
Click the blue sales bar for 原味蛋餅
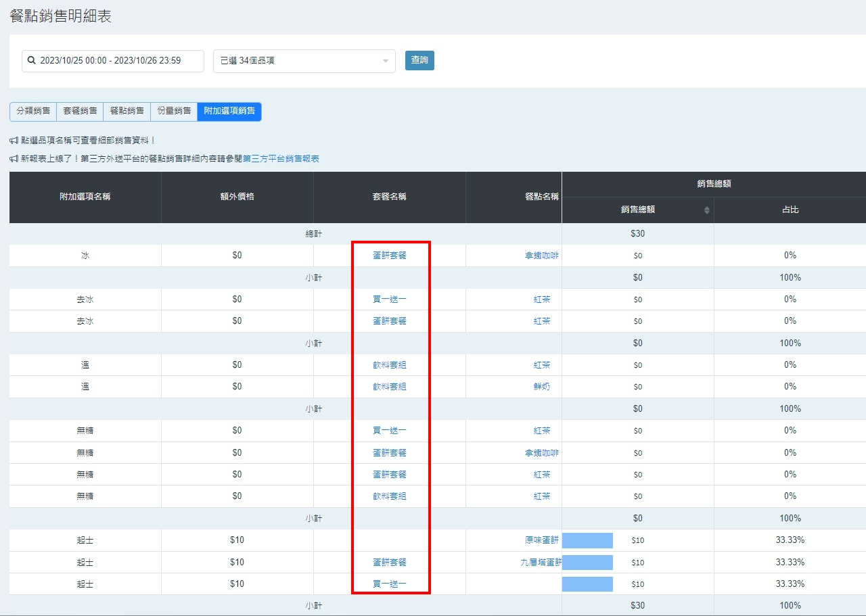pyautogui.click(x=587, y=540)
